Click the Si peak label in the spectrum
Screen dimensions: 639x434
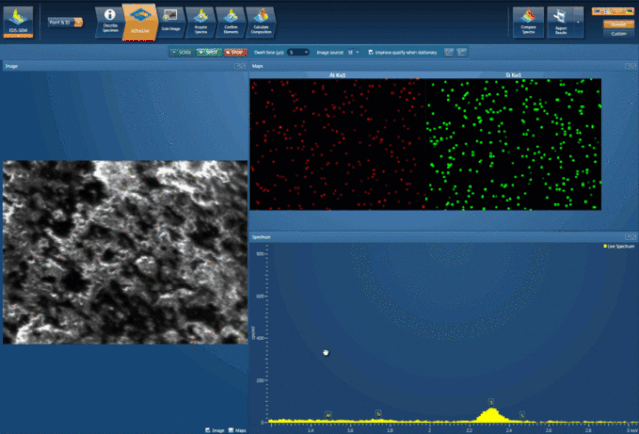379,414
